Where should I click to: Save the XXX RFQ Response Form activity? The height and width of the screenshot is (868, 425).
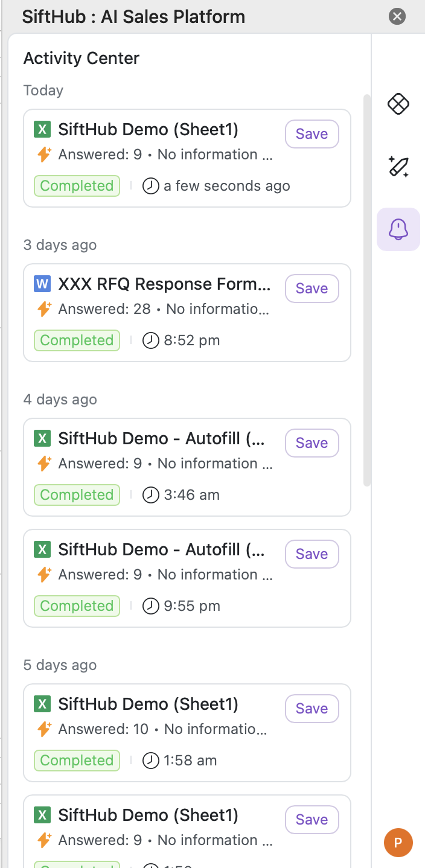[312, 289]
